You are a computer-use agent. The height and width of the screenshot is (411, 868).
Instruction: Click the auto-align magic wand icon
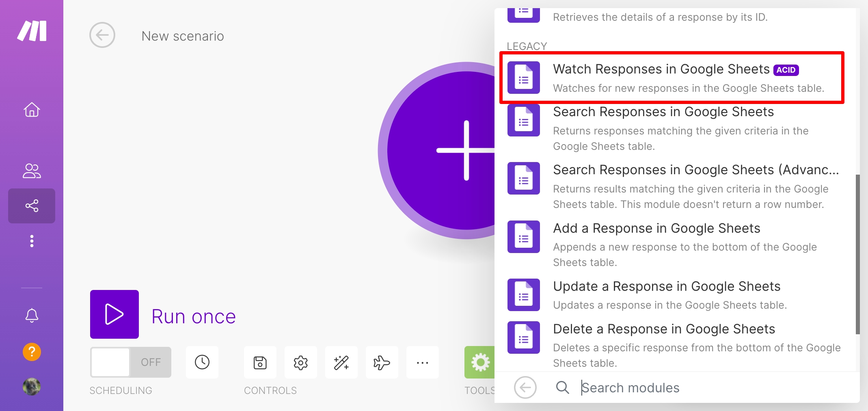(341, 362)
